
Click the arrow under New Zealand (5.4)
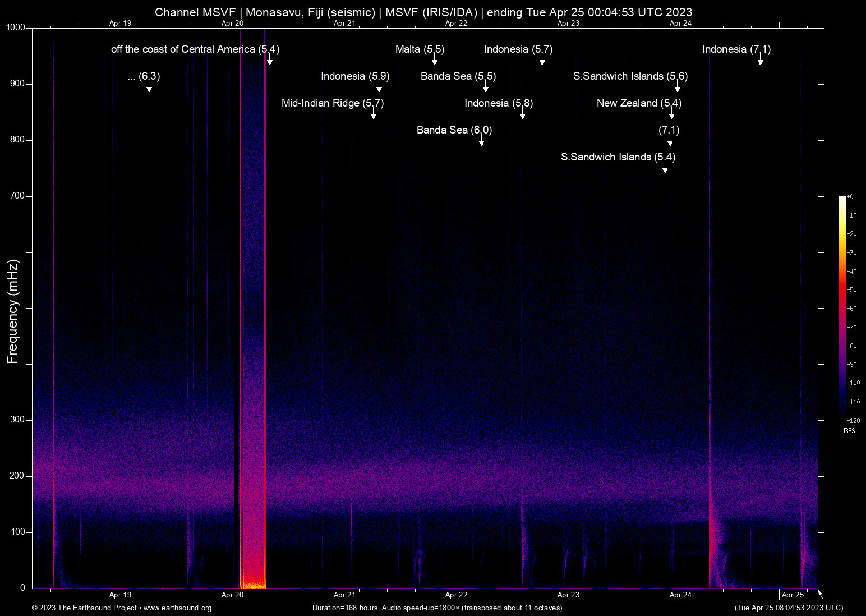tap(671, 114)
